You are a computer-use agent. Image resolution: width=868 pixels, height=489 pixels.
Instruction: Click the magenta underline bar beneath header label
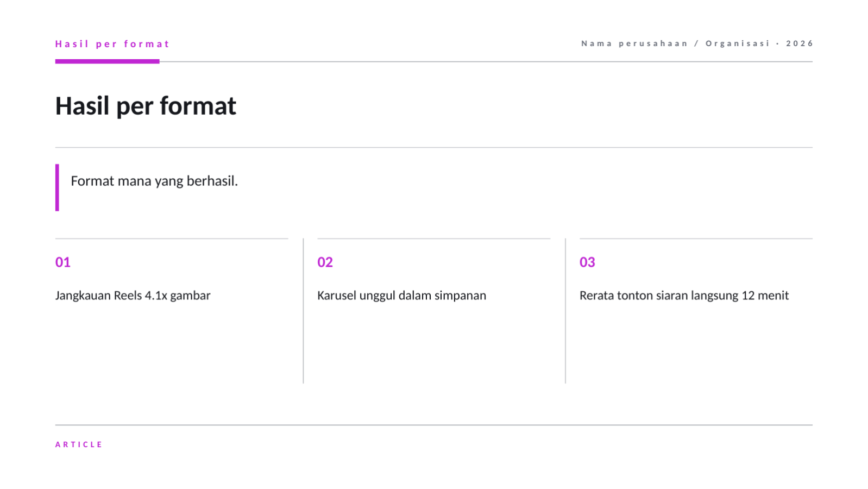(108, 61)
